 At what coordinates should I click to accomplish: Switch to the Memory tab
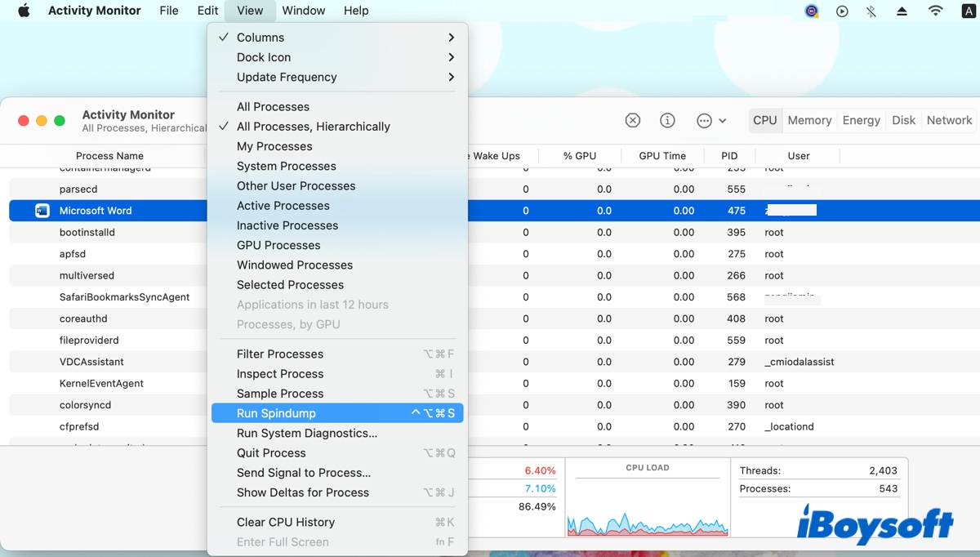[x=808, y=120]
